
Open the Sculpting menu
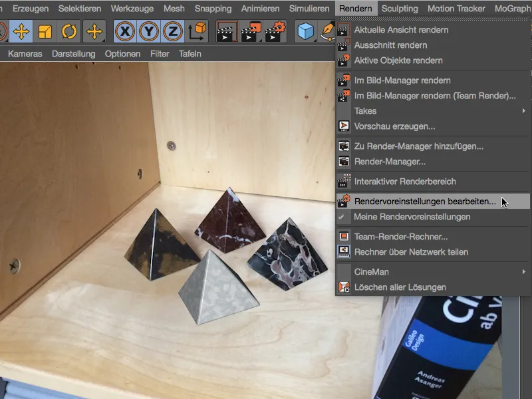pos(400,9)
